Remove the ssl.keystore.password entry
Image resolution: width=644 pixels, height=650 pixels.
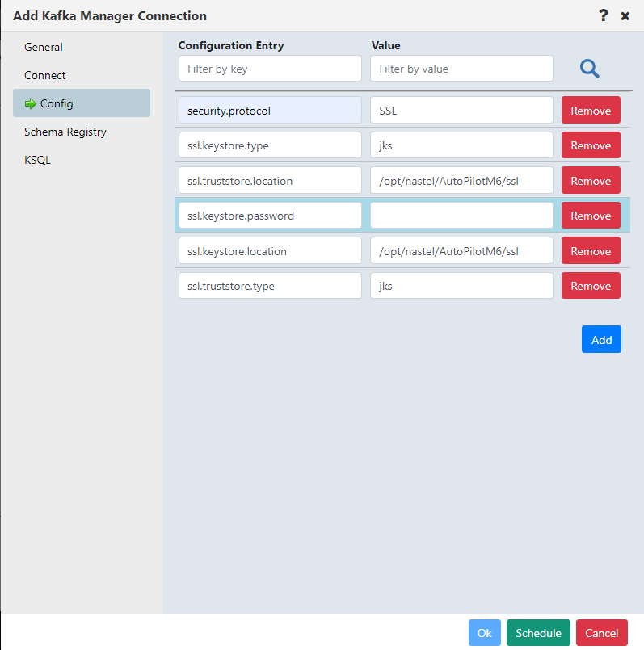pos(591,215)
